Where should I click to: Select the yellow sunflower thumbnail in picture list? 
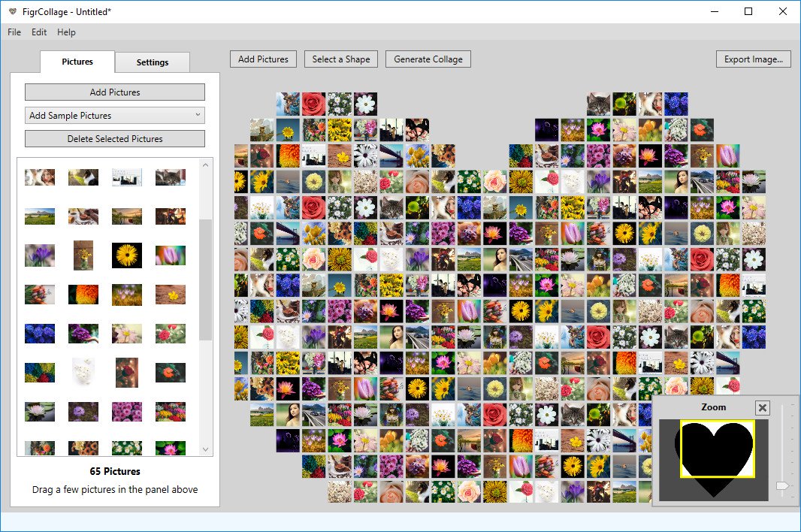(126, 255)
